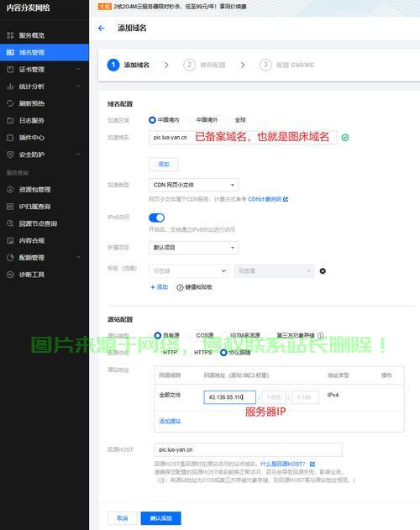Go back using the arrow beside 添加域名

click(101, 28)
